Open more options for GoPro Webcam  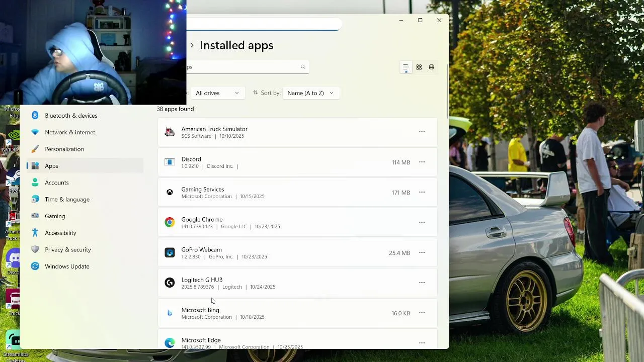pyautogui.click(x=422, y=252)
